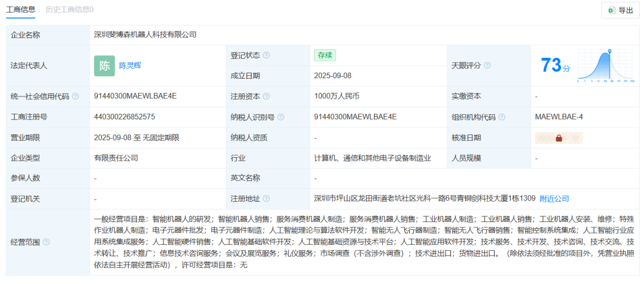The width and height of the screenshot is (644, 284).
Task: Click the 实缴资本 label
Action: [x=466, y=96]
